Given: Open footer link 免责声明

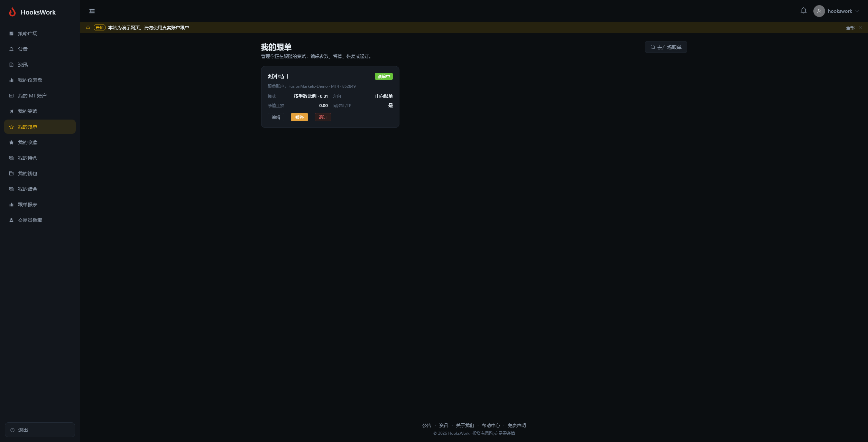Looking at the screenshot, I should pos(517,425).
